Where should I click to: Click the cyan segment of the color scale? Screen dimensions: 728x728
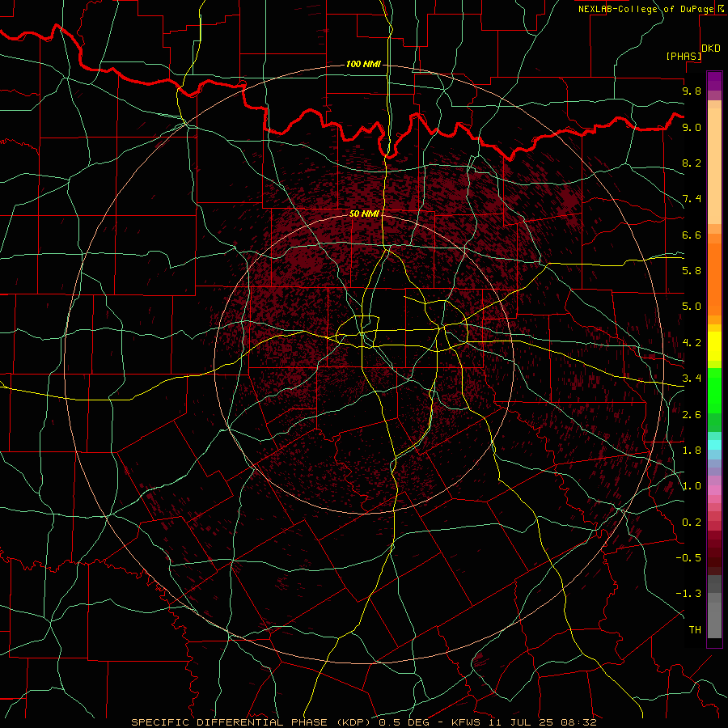714,444
